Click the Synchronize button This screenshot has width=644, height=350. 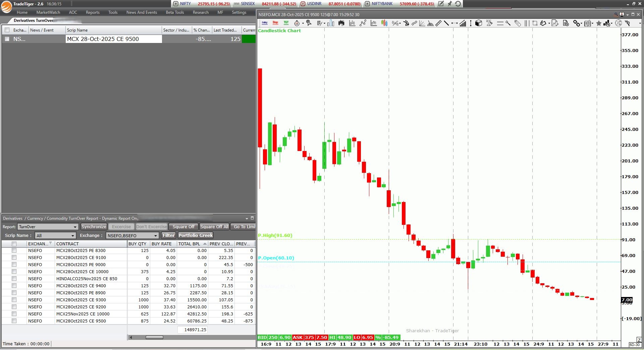pos(94,227)
